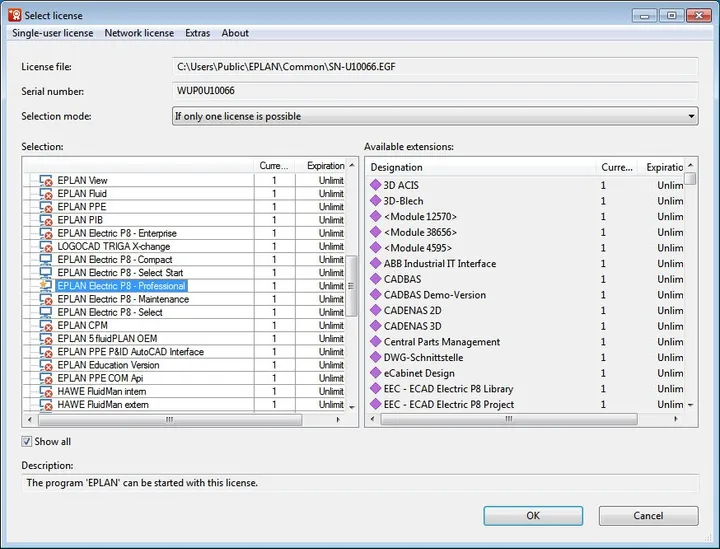The image size is (720, 549).
Task: Click the license icon next to EPLAN View
Action: (46, 180)
